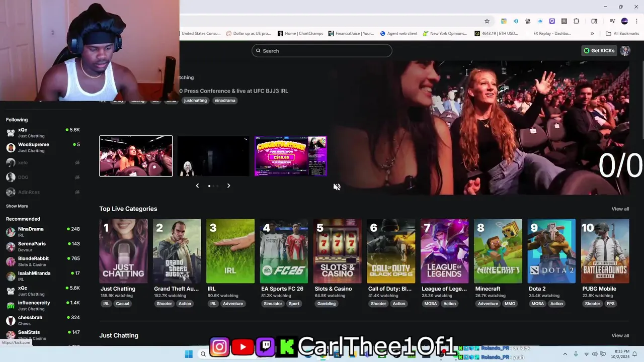Screen dimensions: 644x362
Task: Click the offline icon beside DDG
Action: [77, 177]
